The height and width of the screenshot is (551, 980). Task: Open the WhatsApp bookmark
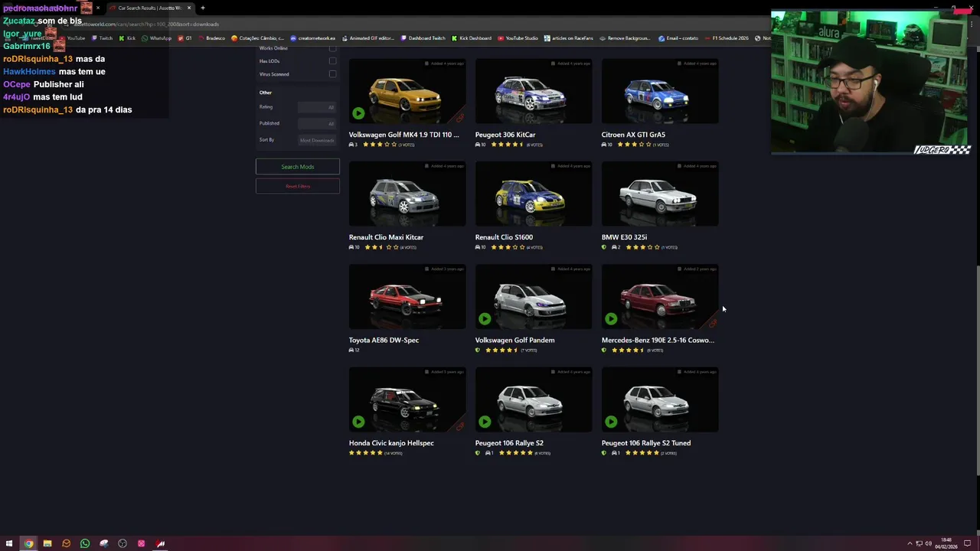(157, 37)
